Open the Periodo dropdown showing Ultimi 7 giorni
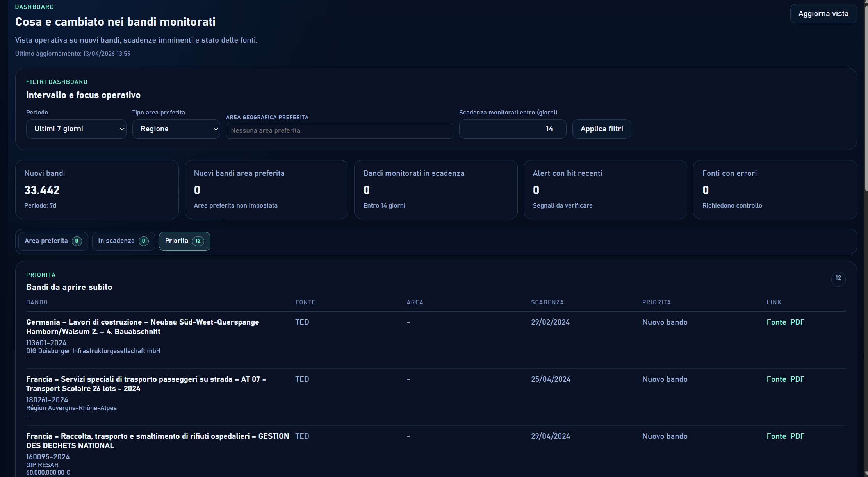Screen dimensions: 868x477 76,129
